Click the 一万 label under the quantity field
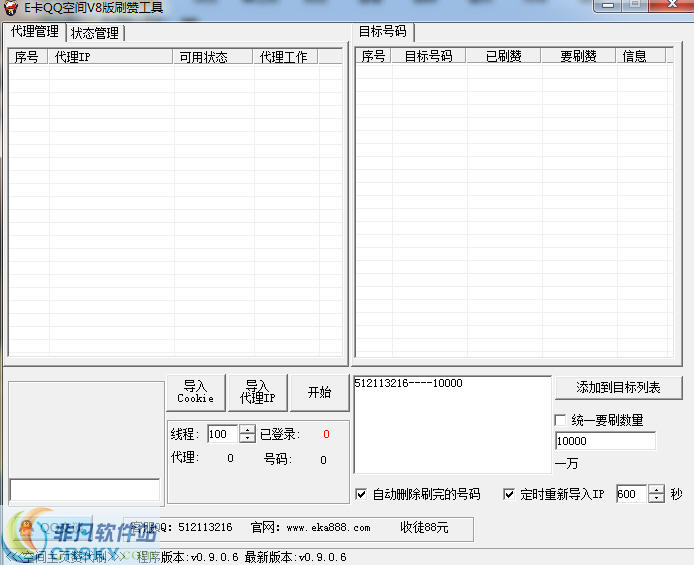Screen dimensions: 694x565 coord(567,463)
